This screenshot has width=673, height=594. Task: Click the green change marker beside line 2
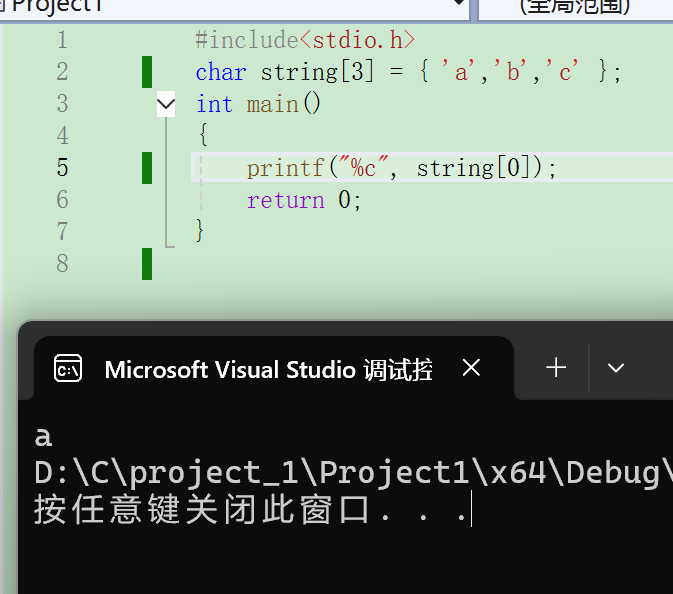(147, 72)
